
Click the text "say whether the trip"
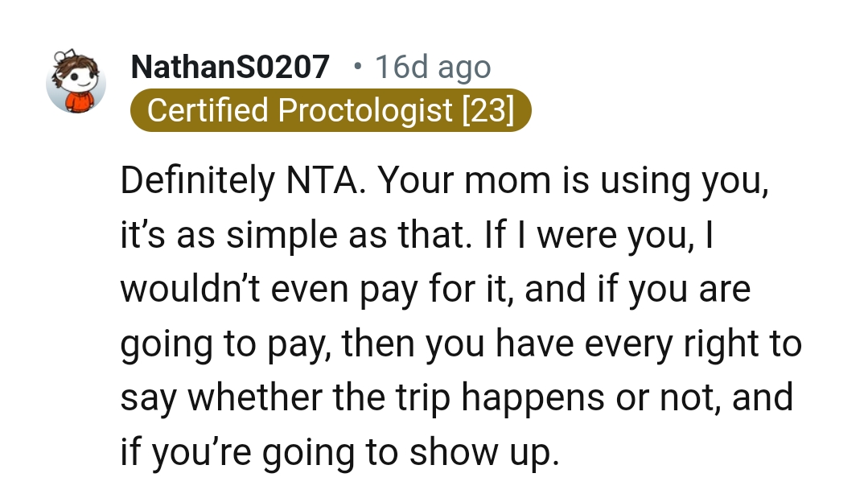pyautogui.click(x=290, y=398)
